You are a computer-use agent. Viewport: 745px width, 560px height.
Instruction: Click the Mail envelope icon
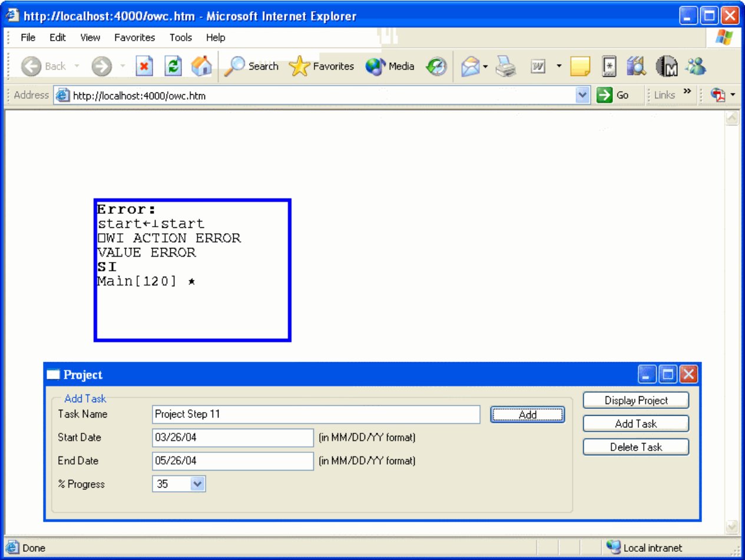[471, 66]
